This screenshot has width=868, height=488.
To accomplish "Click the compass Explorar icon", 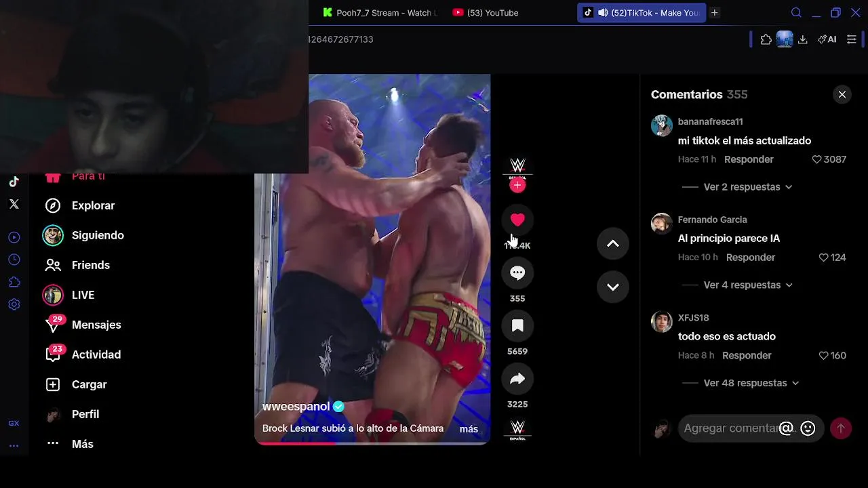I will point(53,205).
